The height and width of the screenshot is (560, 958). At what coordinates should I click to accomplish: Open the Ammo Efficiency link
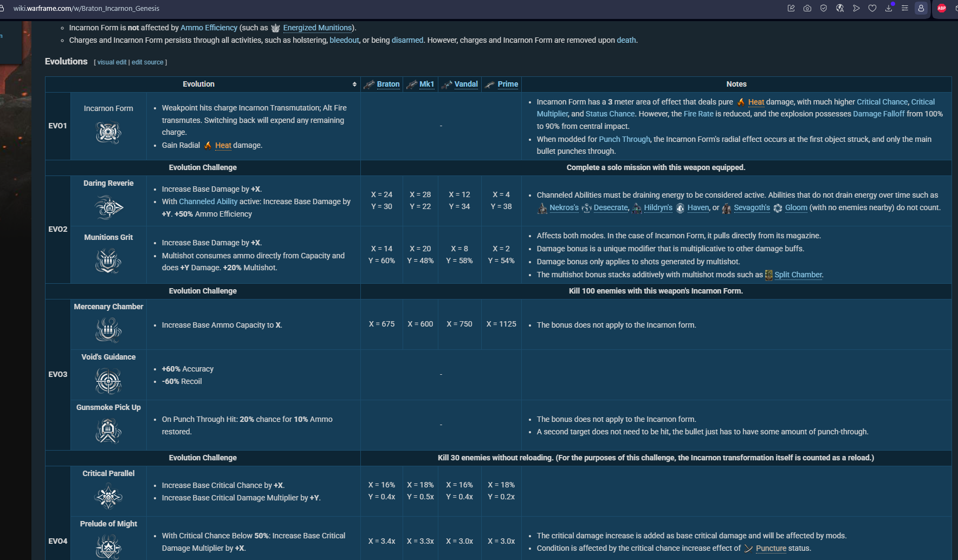click(x=209, y=28)
